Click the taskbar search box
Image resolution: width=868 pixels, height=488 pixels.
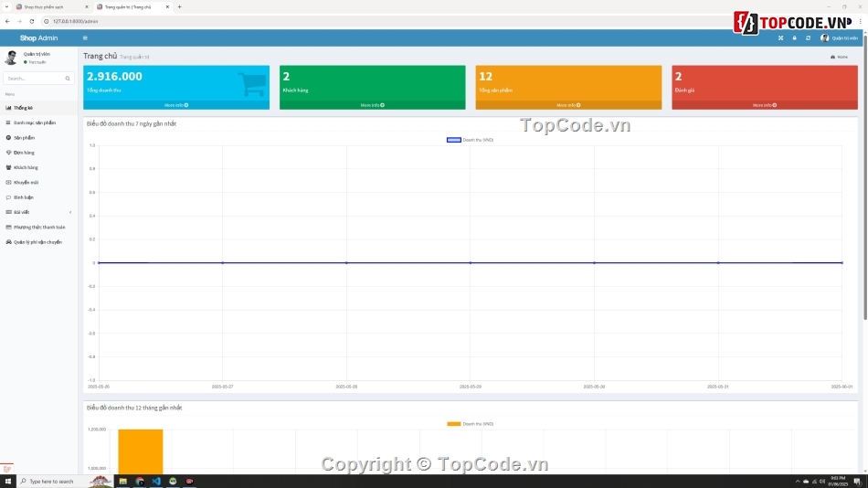(65, 482)
